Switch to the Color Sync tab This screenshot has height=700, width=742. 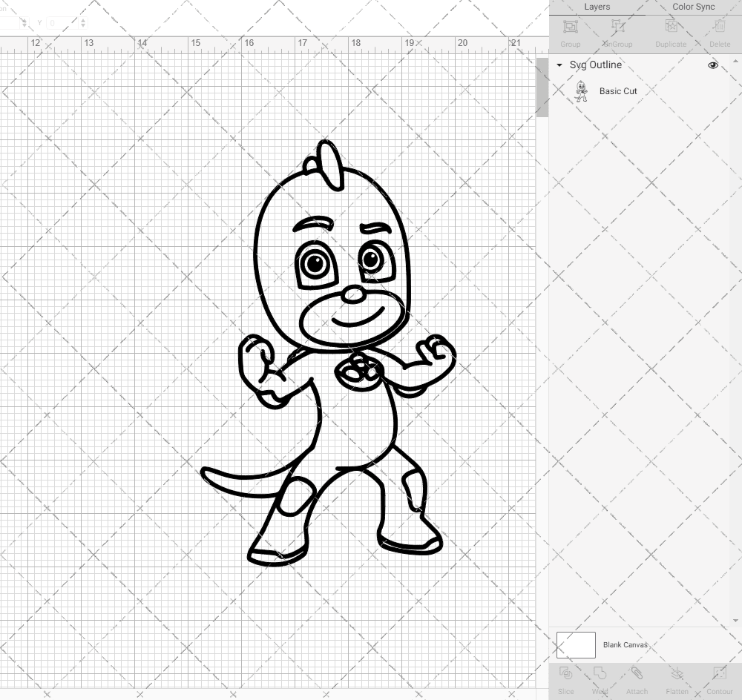(x=693, y=7)
